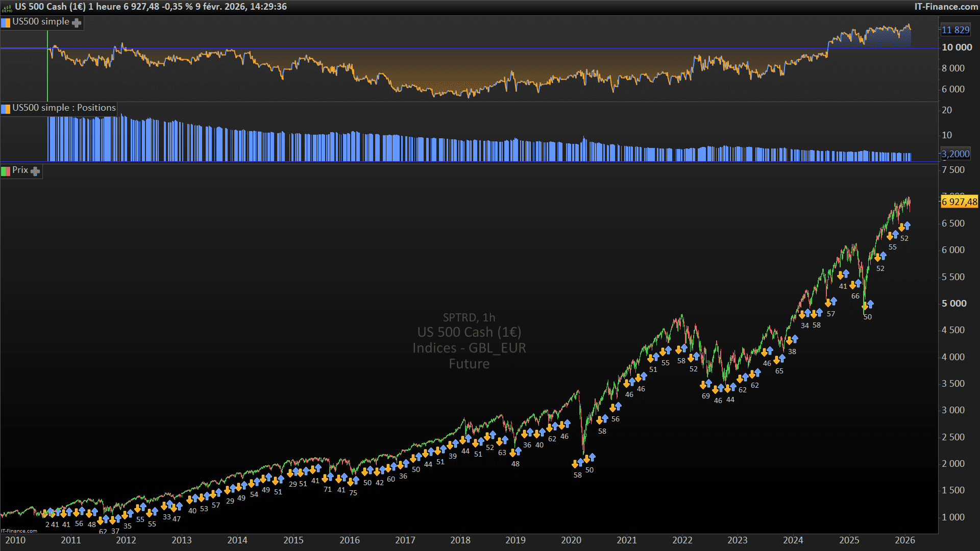The width and height of the screenshot is (980, 551).
Task: Open settings icon next to Prix label
Action: coord(35,171)
